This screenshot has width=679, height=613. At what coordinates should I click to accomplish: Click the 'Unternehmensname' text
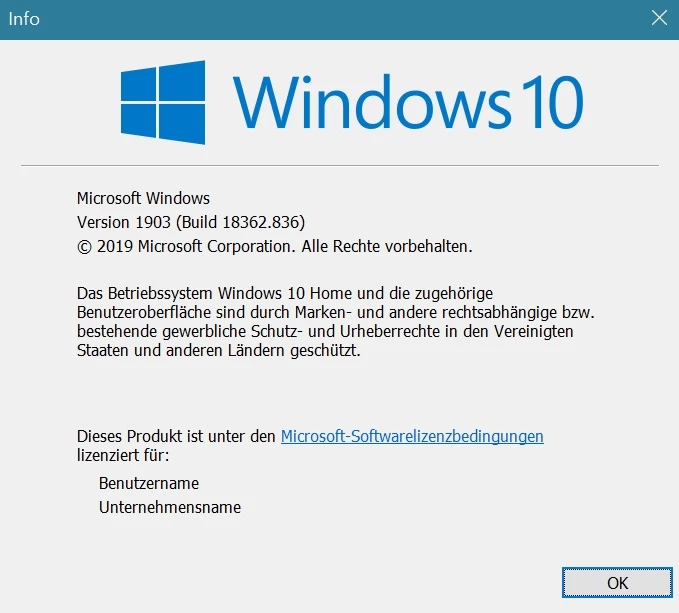point(170,507)
